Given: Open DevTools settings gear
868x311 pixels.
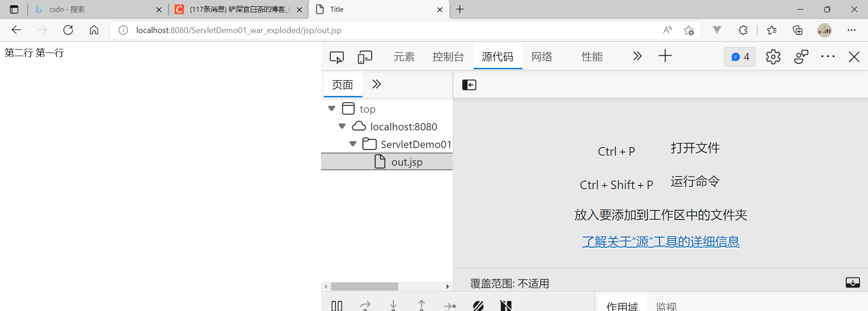Looking at the screenshot, I should tap(773, 57).
